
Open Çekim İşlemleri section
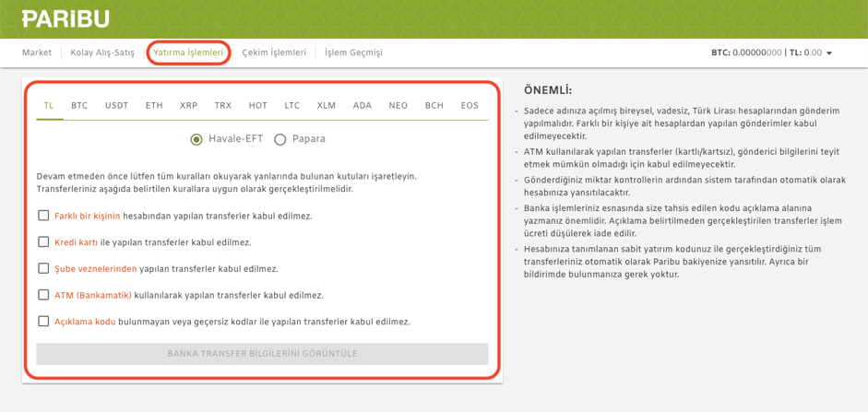[x=274, y=53]
